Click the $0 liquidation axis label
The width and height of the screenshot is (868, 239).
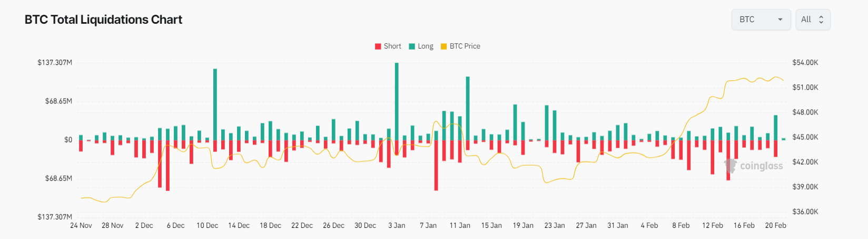pos(68,140)
